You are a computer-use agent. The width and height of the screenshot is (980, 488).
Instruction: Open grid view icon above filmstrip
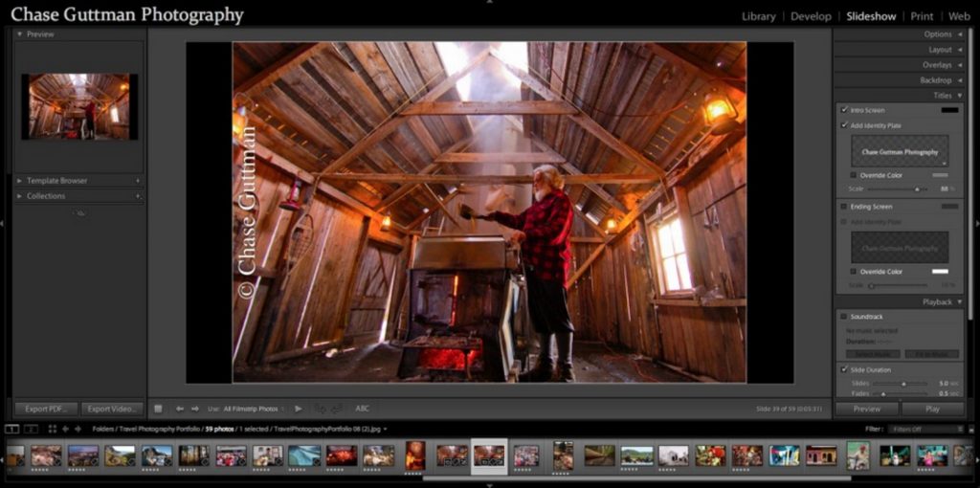tap(52, 429)
